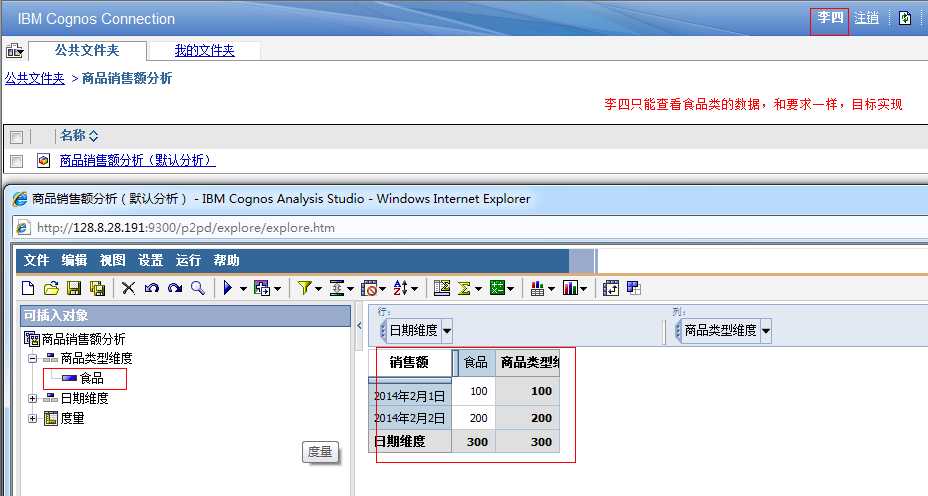
Task: Click the Undo arrow icon
Action: [x=152, y=288]
